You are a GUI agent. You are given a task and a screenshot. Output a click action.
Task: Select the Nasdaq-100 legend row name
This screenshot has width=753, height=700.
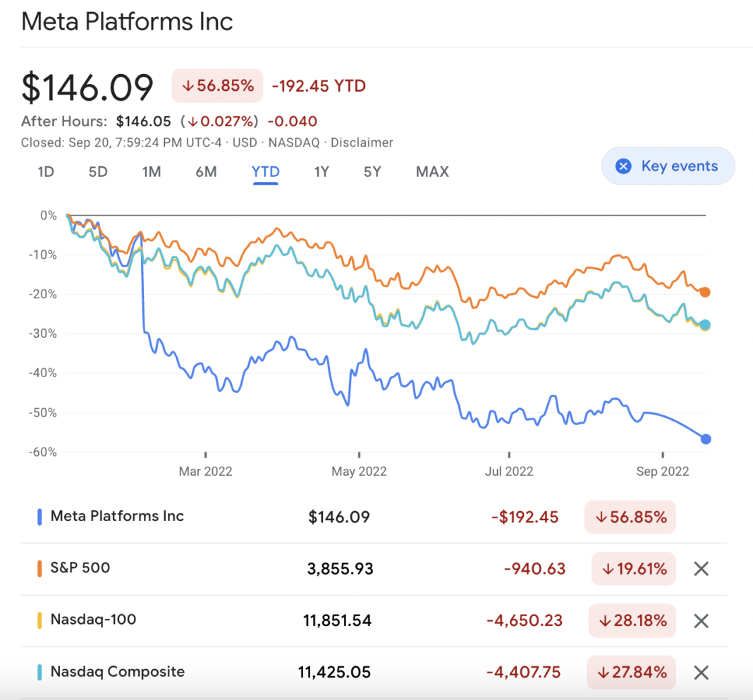[93, 620]
